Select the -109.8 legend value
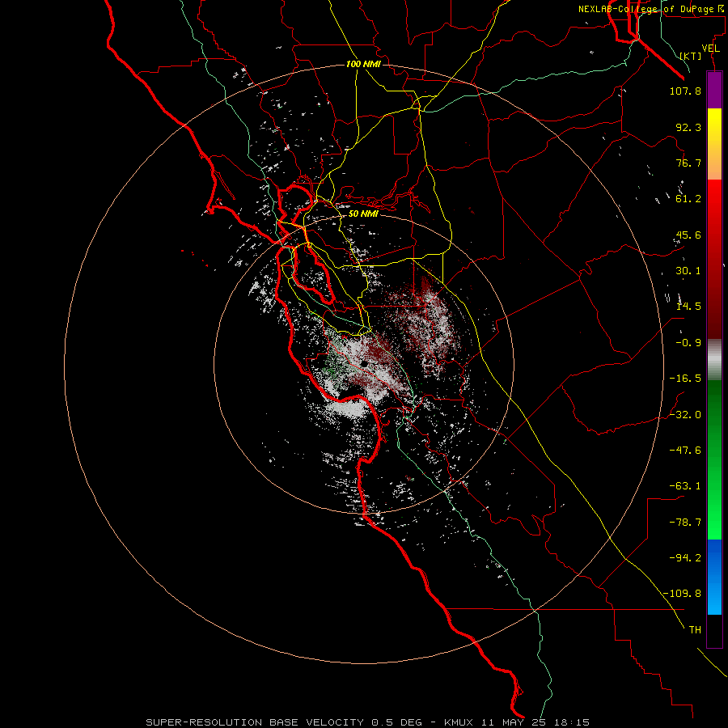Screen dimensions: 728x728 (682, 594)
